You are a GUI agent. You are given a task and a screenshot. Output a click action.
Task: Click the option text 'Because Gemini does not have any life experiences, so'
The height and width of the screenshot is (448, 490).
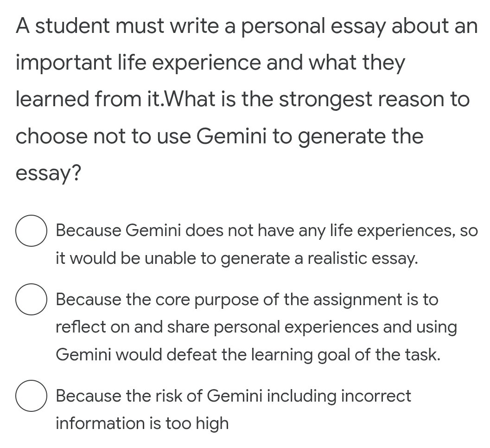[x=266, y=230]
